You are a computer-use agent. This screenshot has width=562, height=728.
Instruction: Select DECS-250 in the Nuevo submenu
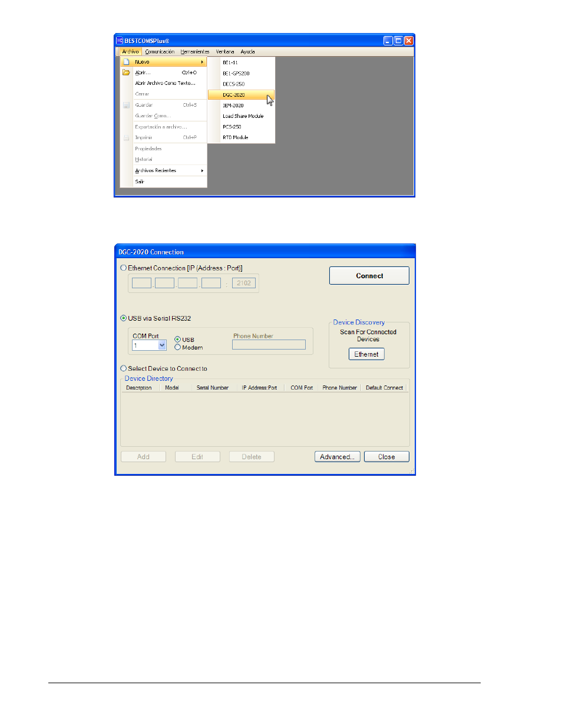tap(242, 84)
